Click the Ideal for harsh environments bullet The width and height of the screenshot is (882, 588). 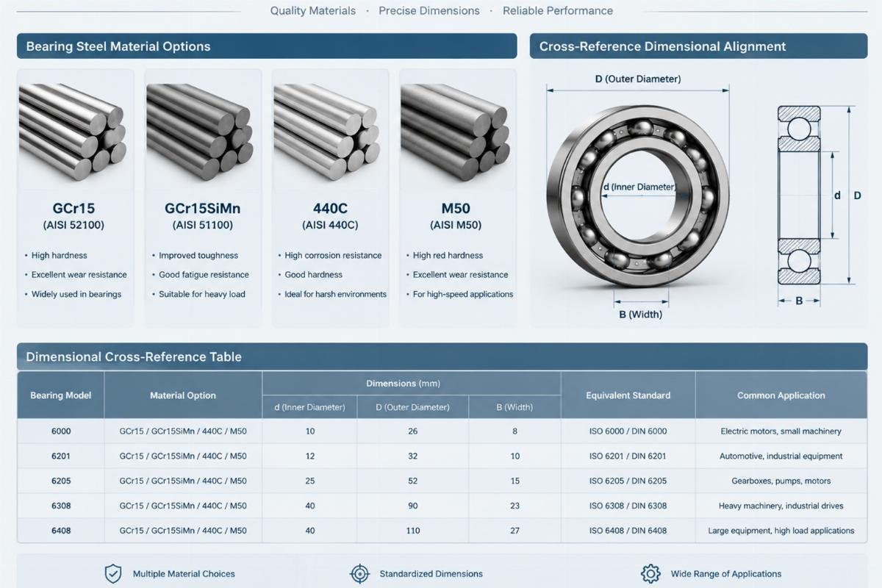pos(336,294)
